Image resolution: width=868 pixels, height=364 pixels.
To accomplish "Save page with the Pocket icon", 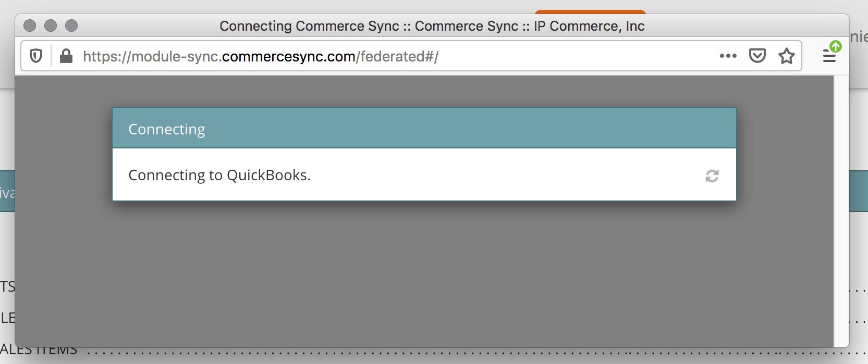I will [x=757, y=56].
